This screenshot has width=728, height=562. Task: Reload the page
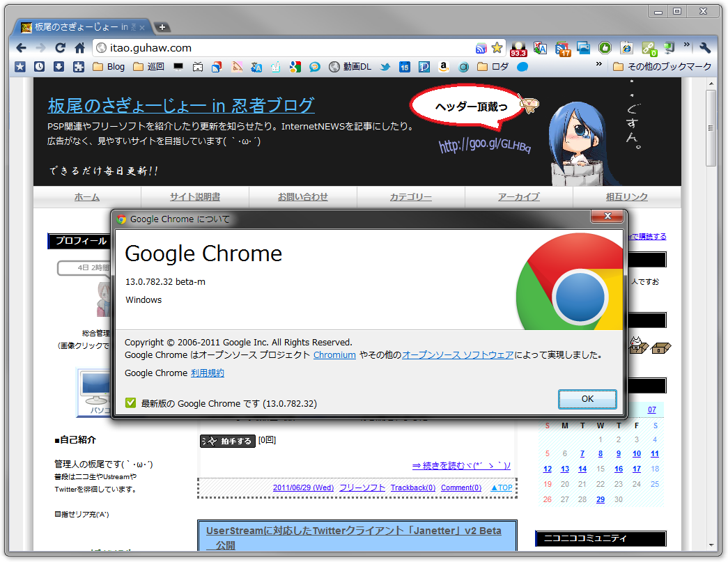tap(61, 48)
